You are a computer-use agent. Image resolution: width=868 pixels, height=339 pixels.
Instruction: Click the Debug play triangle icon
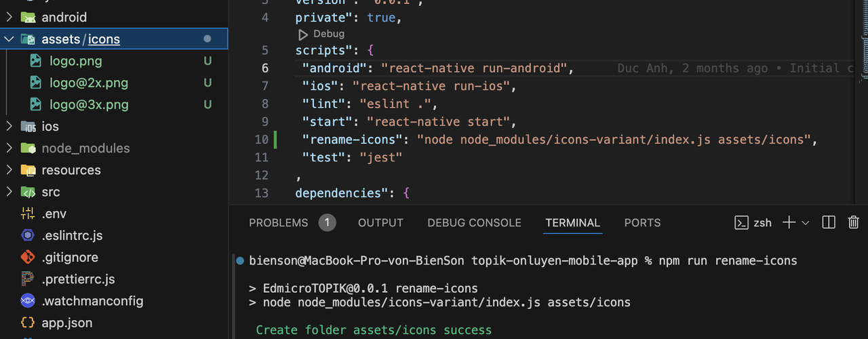(303, 34)
